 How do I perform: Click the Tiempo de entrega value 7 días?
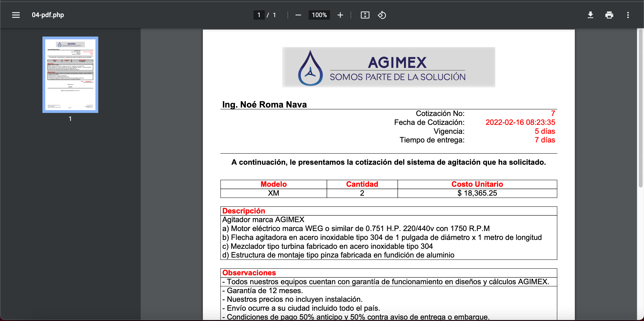pos(545,140)
